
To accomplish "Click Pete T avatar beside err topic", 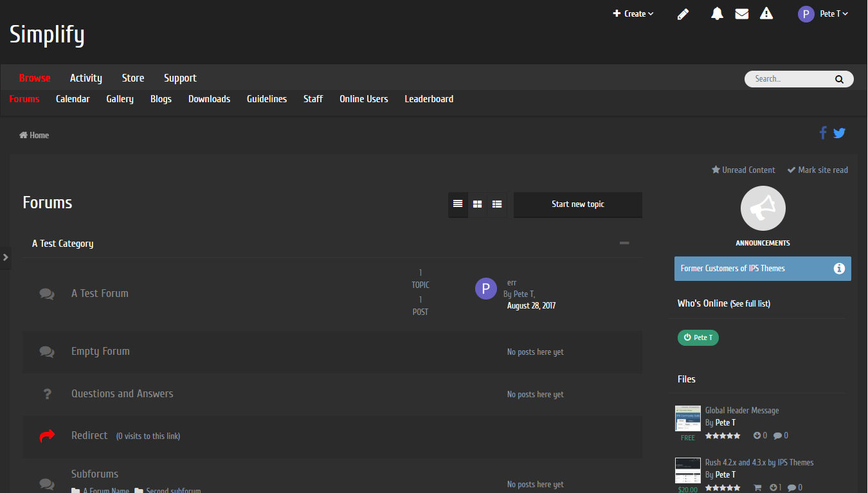I will 486,289.
